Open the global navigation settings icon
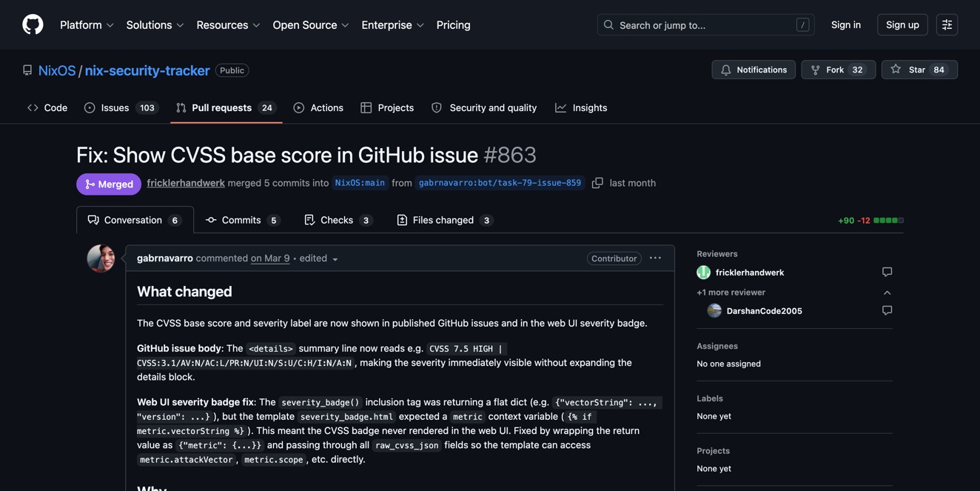The image size is (980, 491). click(x=947, y=25)
